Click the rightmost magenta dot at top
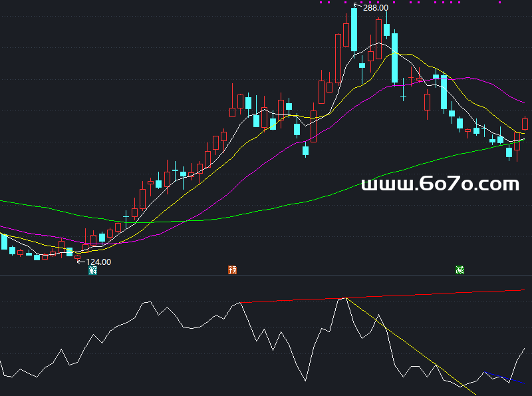 tap(499, 3)
